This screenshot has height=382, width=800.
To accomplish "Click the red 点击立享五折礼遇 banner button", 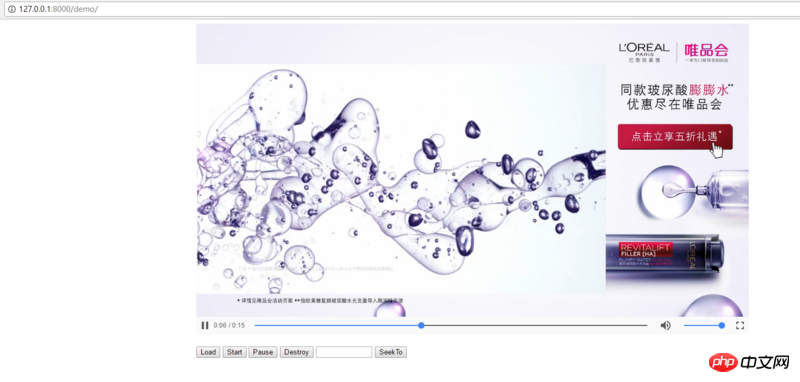I will 675,137.
